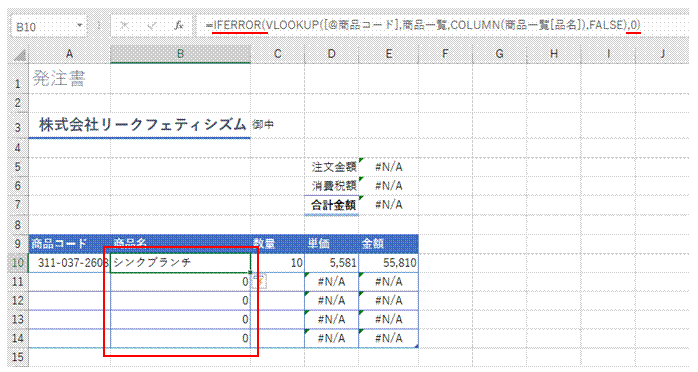Click the 発注書 title cell

click(69, 79)
